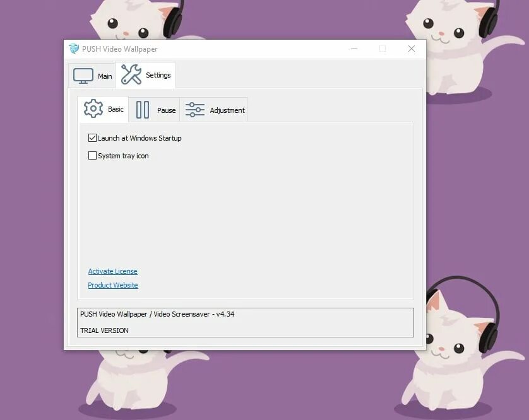Click the pause bars icon

click(x=143, y=110)
